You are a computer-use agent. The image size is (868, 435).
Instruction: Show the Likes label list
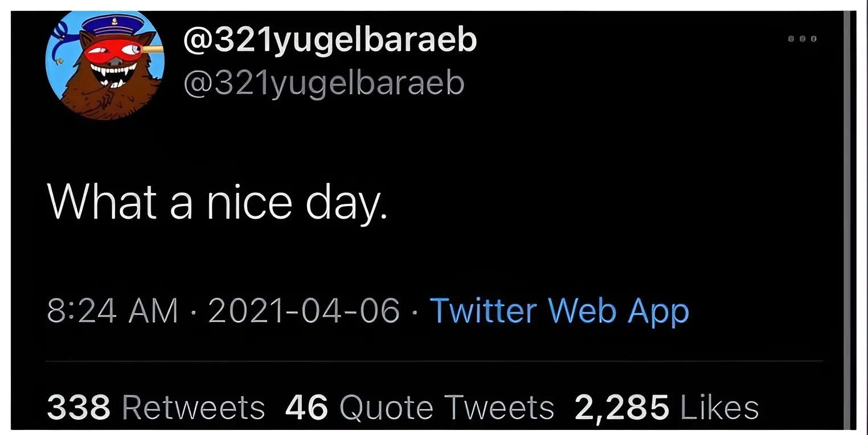(719, 407)
